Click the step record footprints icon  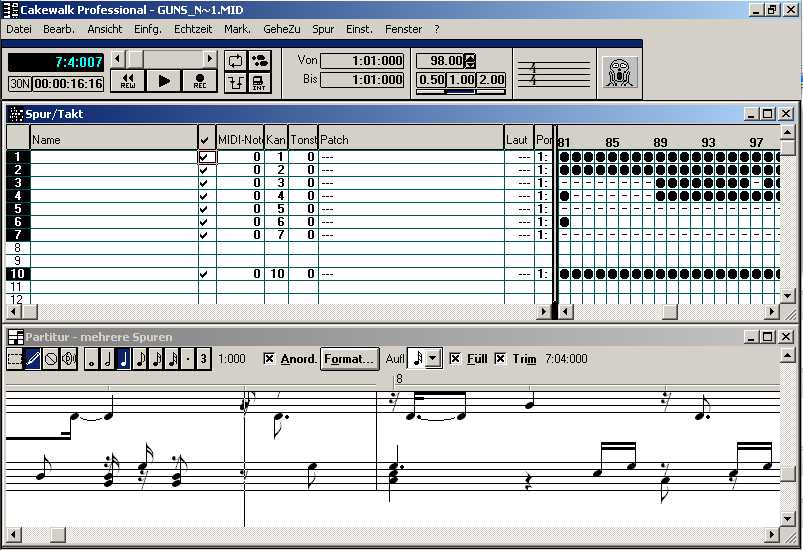(259, 61)
